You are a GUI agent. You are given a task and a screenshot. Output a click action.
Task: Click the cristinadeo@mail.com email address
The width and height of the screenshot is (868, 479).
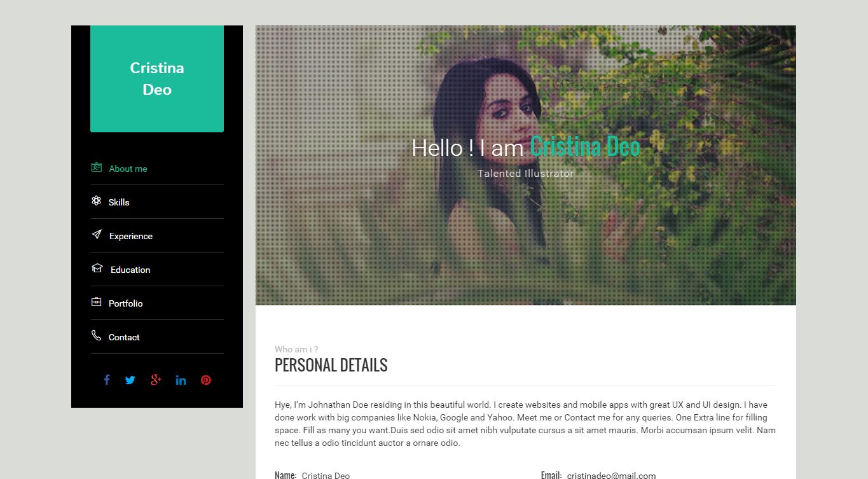611,475
